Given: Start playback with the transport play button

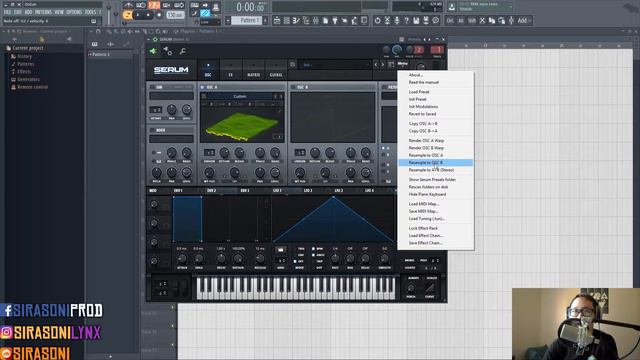Looking at the screenshot, I should (x=138, y=15).
